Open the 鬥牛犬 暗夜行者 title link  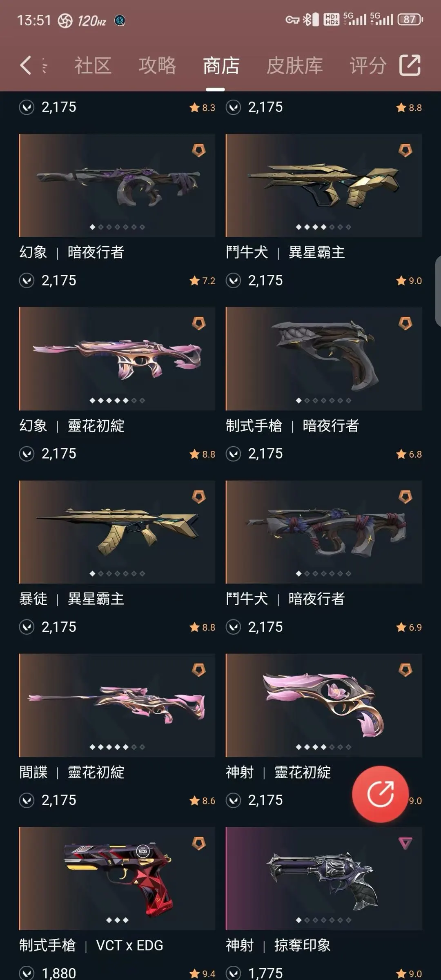point(285,599)
